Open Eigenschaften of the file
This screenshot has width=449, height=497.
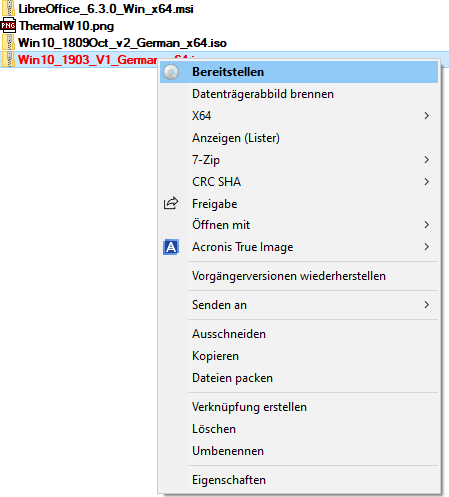(299, 480)
